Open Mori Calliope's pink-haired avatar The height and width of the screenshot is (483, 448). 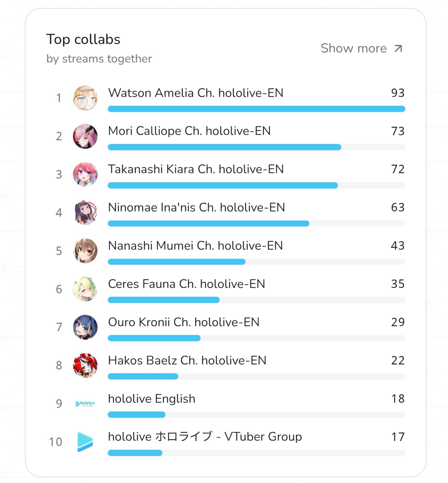[85, 136]
